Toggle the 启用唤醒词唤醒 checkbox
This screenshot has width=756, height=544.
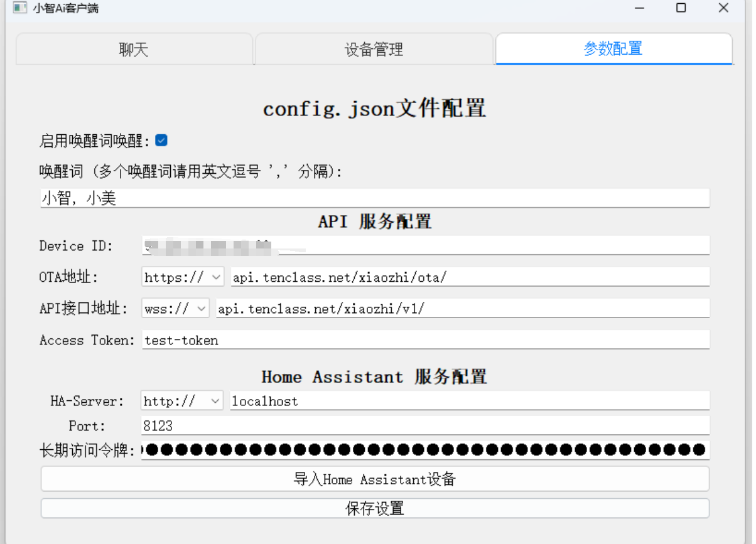click(161, 141)
